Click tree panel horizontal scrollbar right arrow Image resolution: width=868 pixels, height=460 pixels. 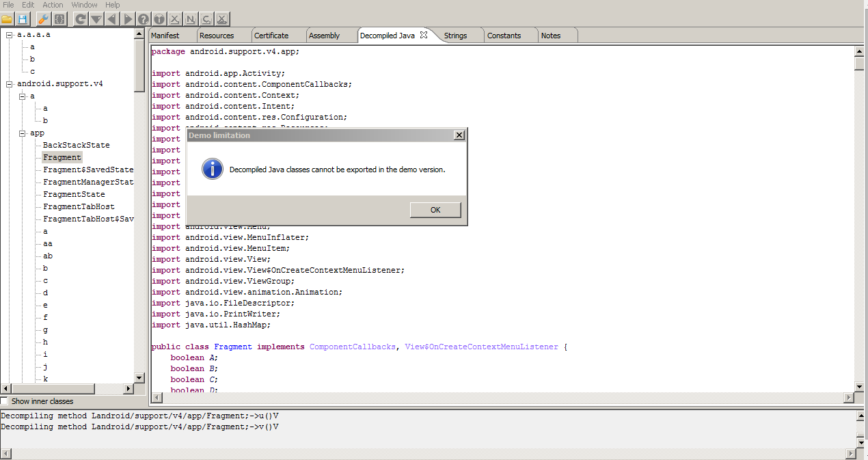coord(128,388)
